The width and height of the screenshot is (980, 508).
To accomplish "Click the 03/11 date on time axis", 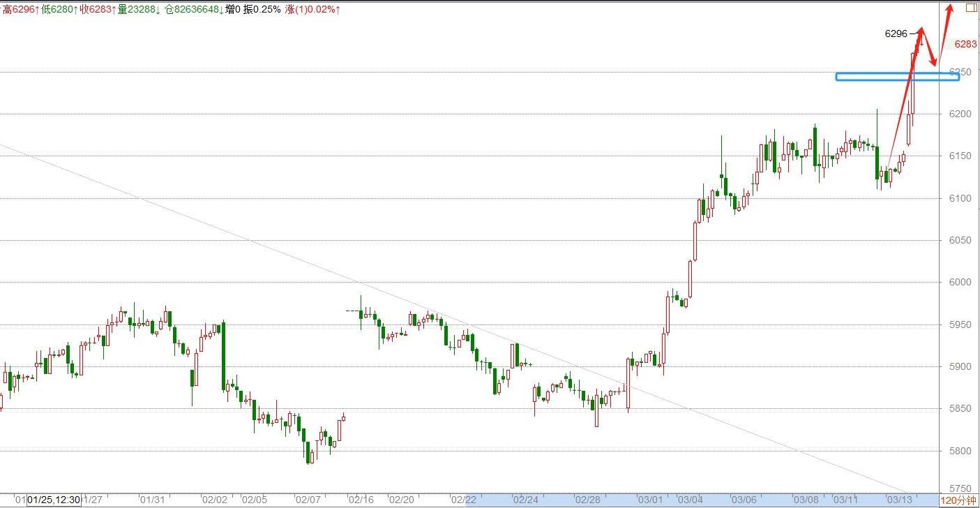I will click(845, 500).
